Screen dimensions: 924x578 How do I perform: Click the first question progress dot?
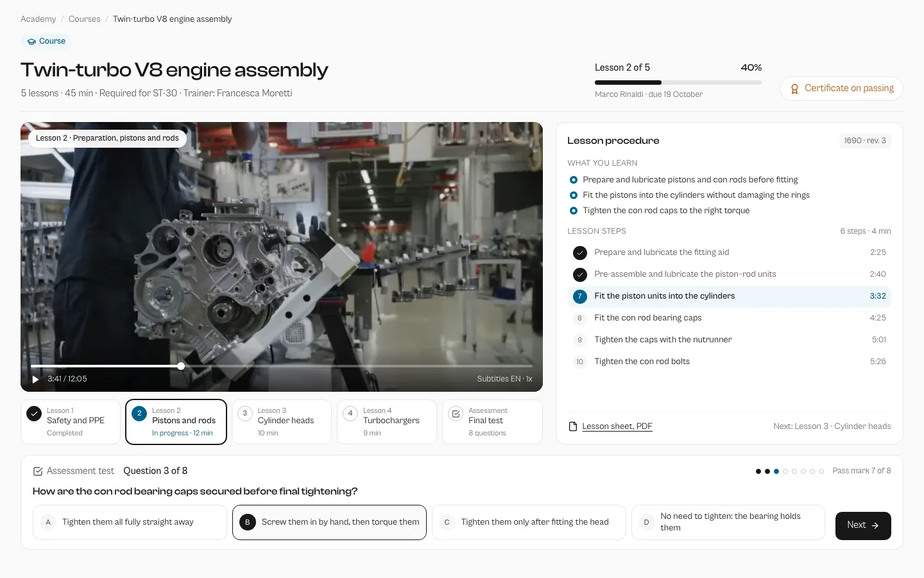(x=758, y=471)
